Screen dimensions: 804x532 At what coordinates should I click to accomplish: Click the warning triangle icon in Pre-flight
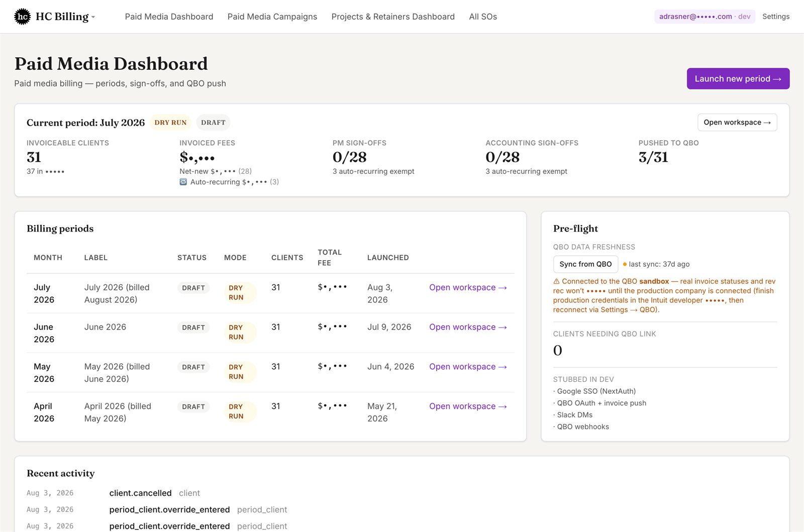point(556,281)
